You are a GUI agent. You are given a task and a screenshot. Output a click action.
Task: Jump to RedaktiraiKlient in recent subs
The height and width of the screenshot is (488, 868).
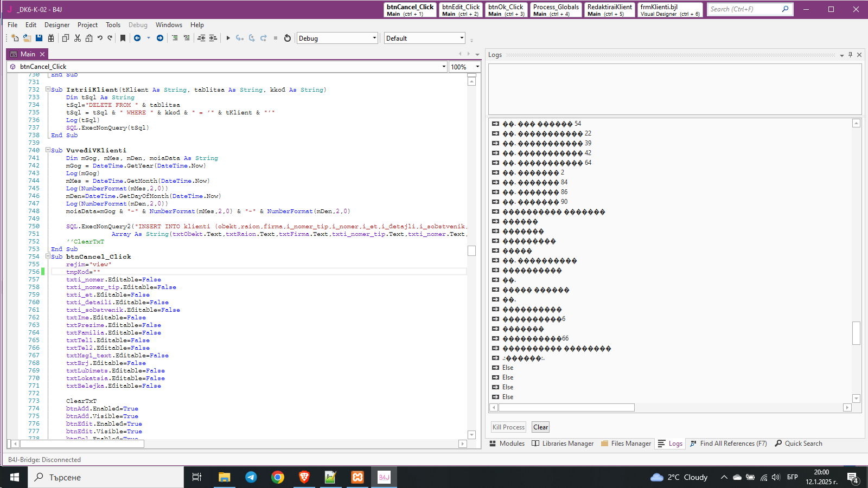coord(609,10)
